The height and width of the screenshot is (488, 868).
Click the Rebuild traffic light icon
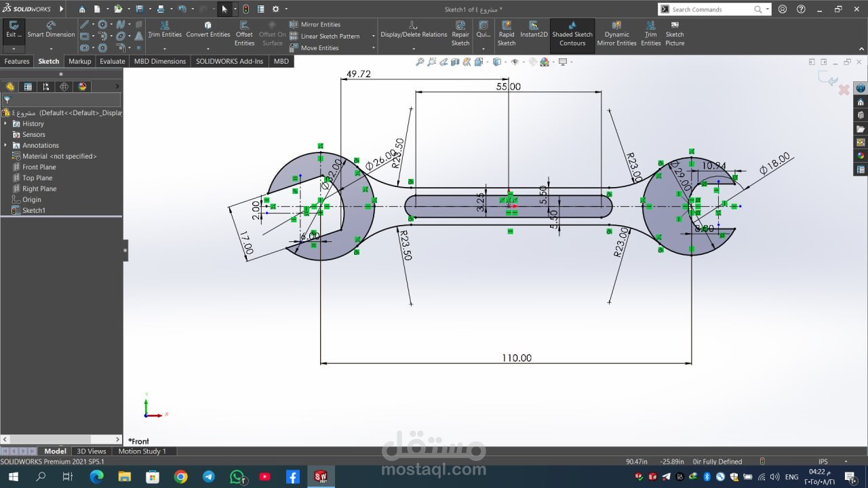(245, 9)
